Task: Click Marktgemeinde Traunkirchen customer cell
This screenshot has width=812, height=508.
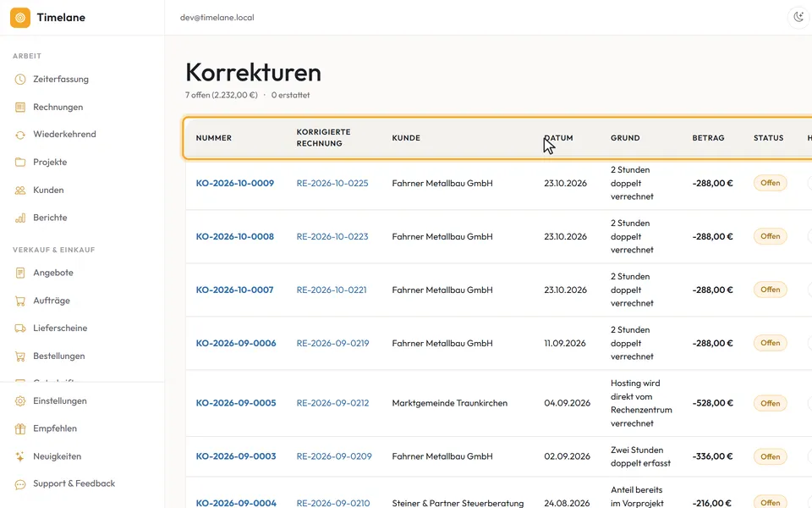Action: [x=449, y=403]
